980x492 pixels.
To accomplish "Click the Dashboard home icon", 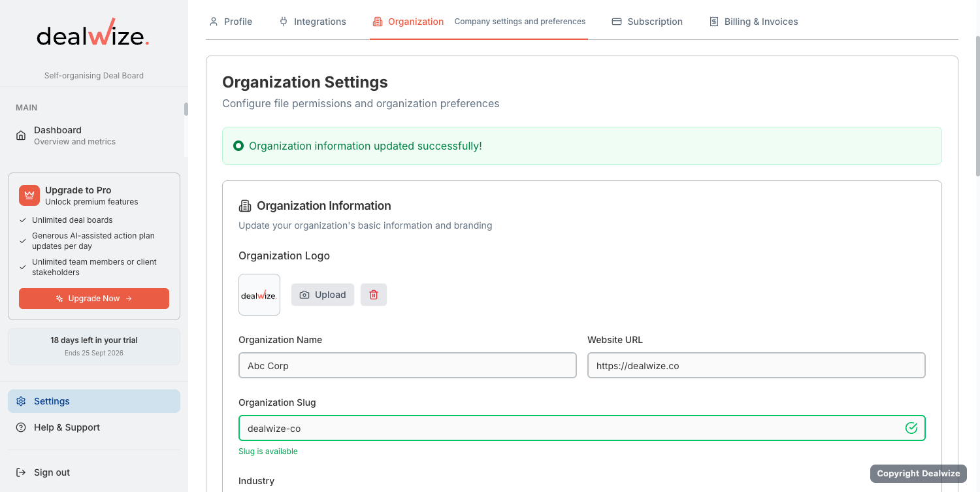I will tap(21, 135).
